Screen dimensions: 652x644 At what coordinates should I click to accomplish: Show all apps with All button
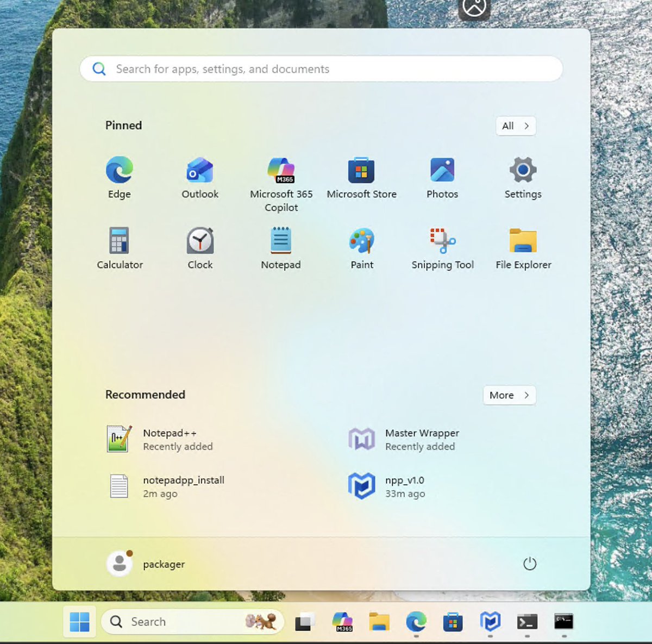(x=516, y=126)
